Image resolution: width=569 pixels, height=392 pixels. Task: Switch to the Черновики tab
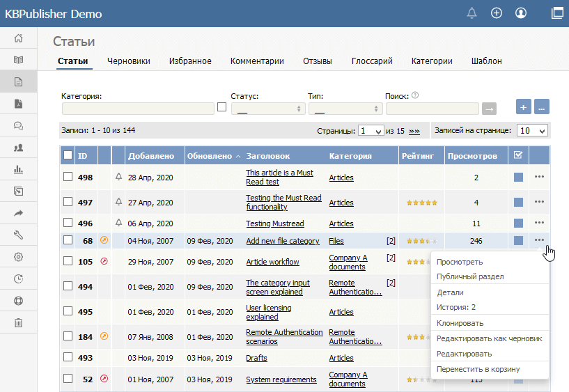click(128, 61)
